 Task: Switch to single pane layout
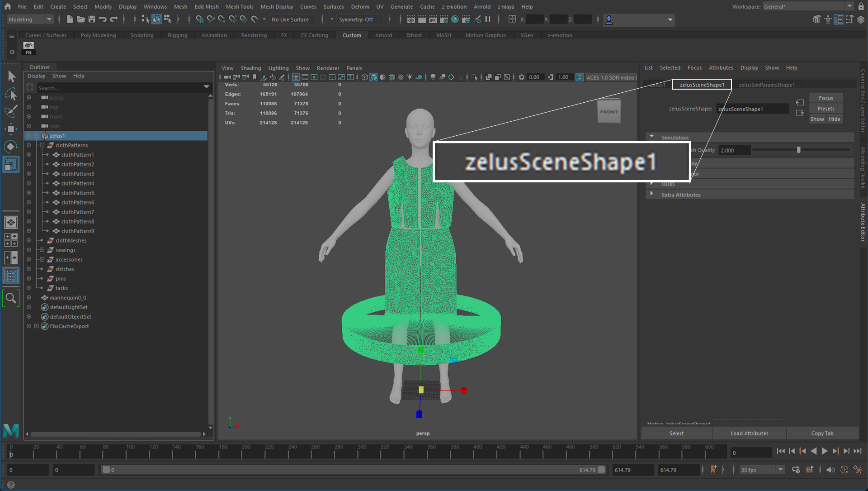11,222
